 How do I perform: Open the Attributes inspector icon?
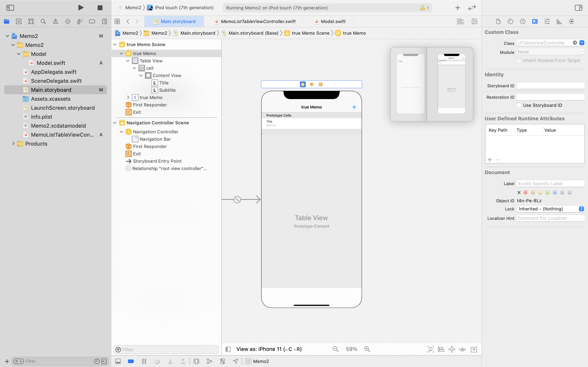547,21
